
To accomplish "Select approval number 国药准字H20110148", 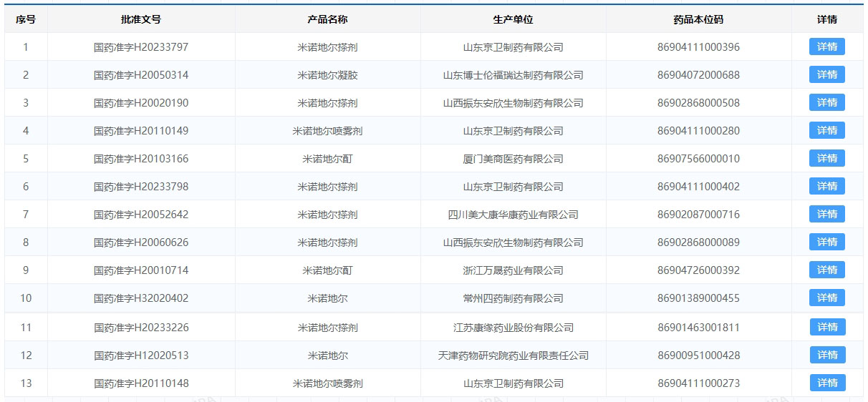I will tap(141, 383).
